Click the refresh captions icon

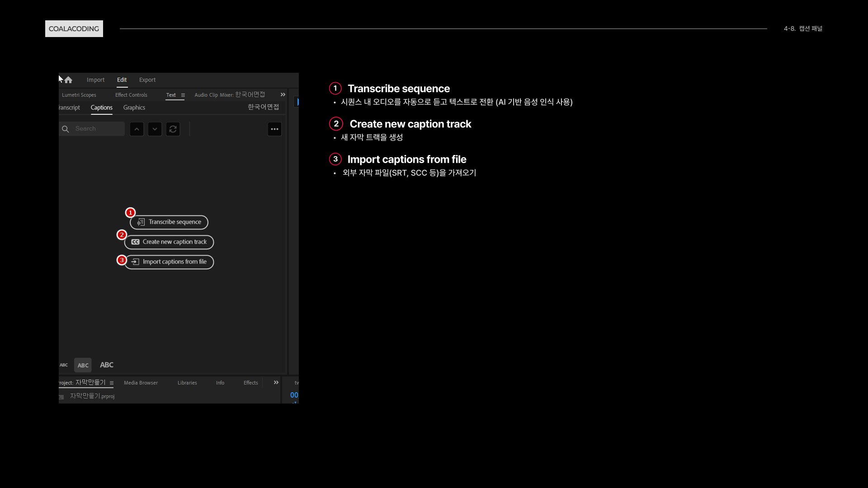click(x=173, y=129)
